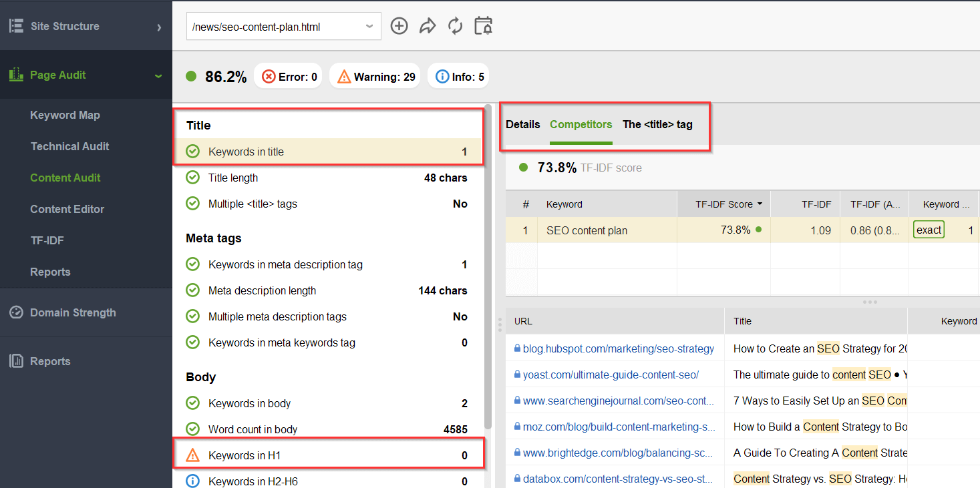Image resolution: width=980 pixels, height=488 pixels.
Task: Click check icon beside Title length
Action: (192, 178)
